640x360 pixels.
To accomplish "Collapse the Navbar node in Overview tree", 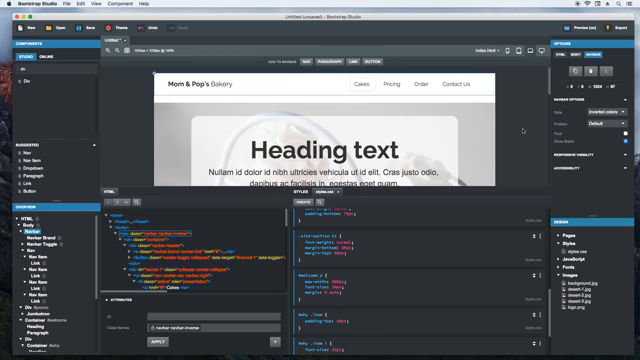I will click(x=21, y=231).
